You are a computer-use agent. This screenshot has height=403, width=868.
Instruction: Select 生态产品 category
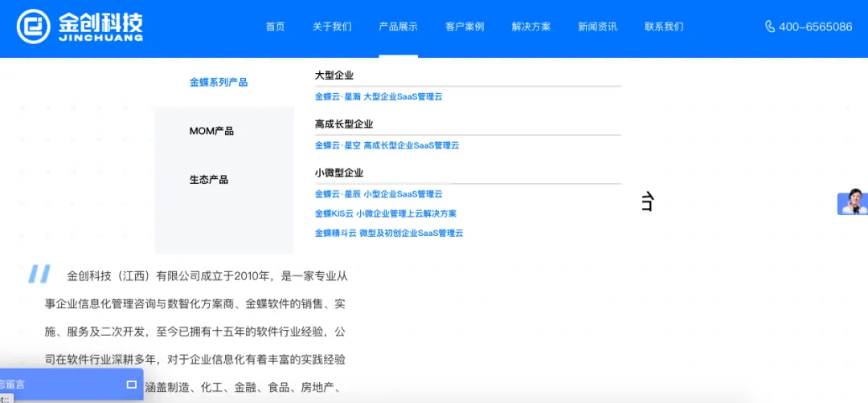[209, 180]
